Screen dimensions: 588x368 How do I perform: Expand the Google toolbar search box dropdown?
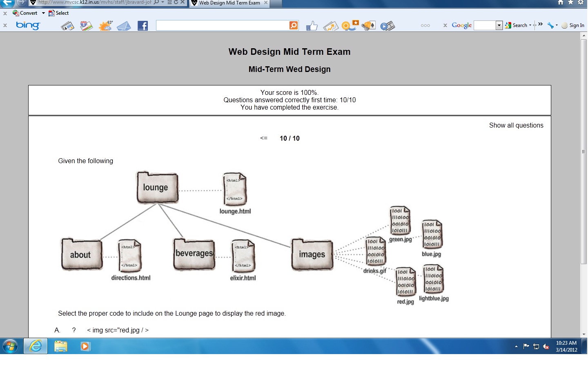pos(499,25)
